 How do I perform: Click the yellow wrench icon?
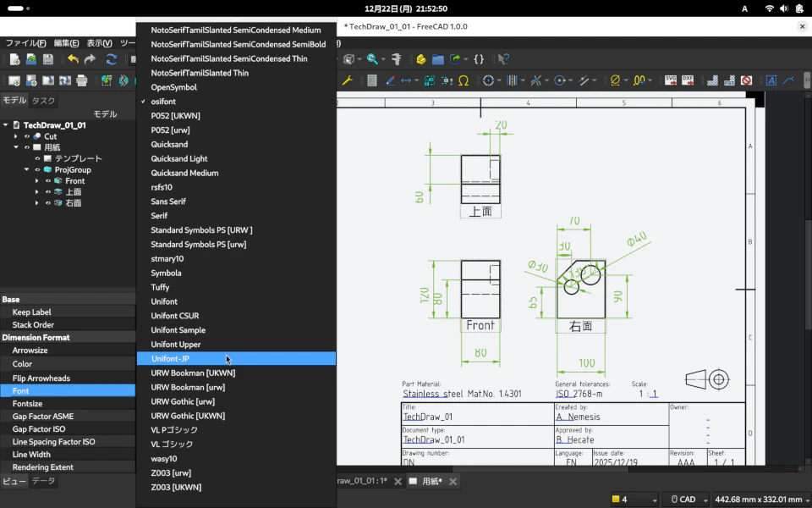tap(347, 80)
